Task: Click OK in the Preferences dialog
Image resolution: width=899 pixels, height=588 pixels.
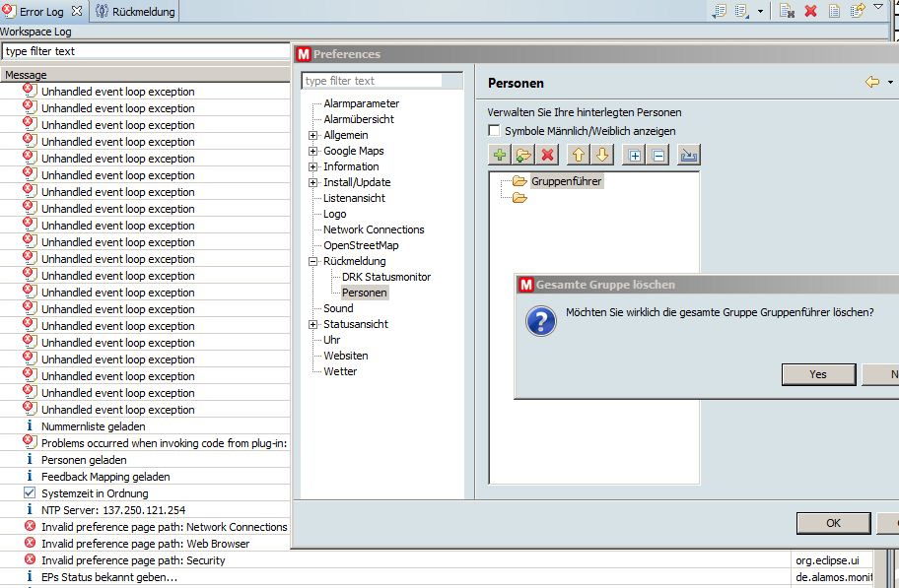Action: coord(833,523)
